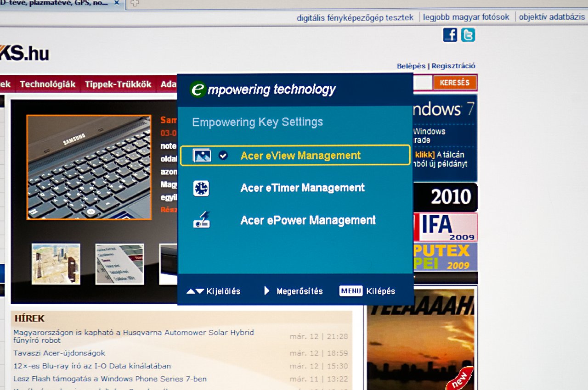
Task: Click the ePower Management projector icon
Action: click(x=201, y=220)
